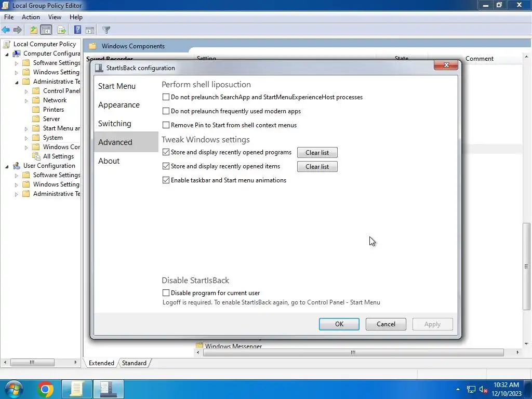Click the Forward arrow in the toolbar
Image resolution: width=532 pixels, height=399 pixels.
pyautogui.click(x=17, y=30)
